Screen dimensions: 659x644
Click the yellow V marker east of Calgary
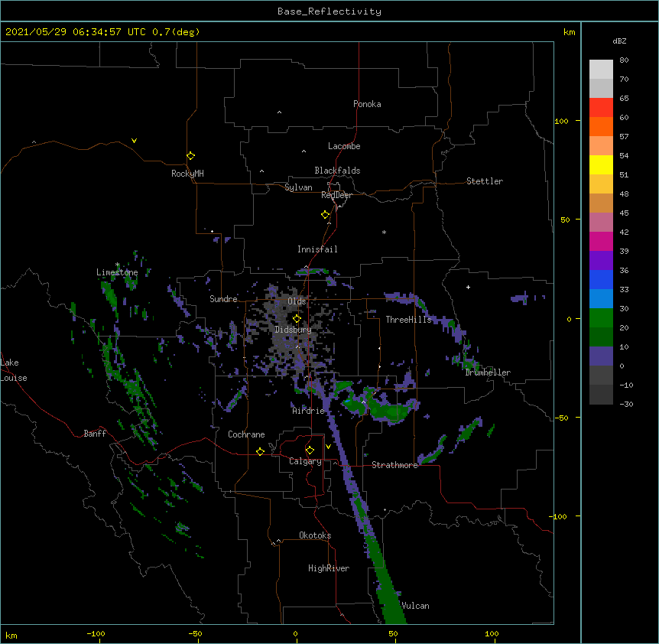328,447
